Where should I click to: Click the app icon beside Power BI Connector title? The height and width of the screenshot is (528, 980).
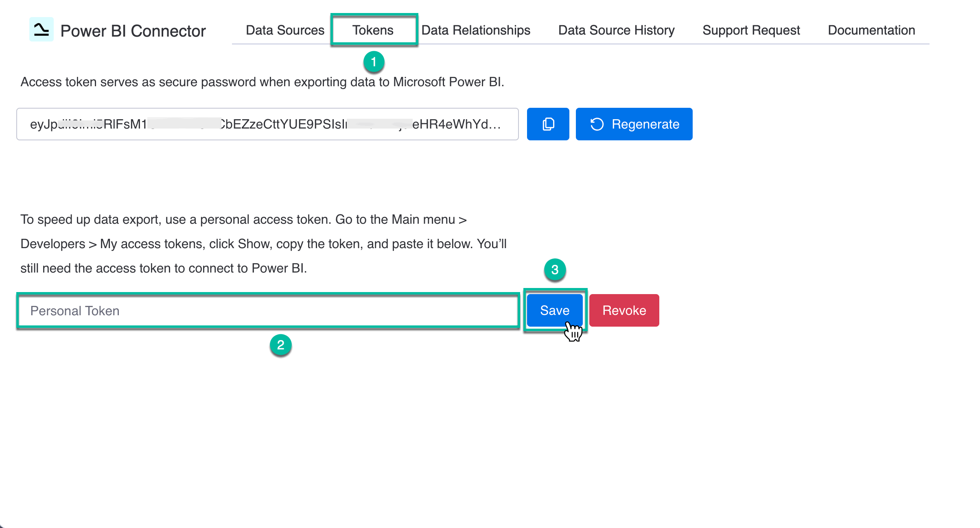[41, 29]
